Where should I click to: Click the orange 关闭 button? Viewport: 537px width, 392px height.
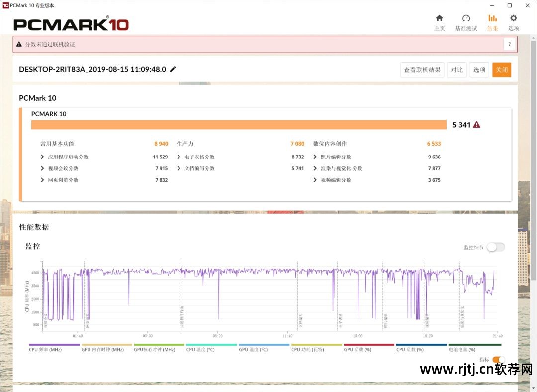click(502, 70)
